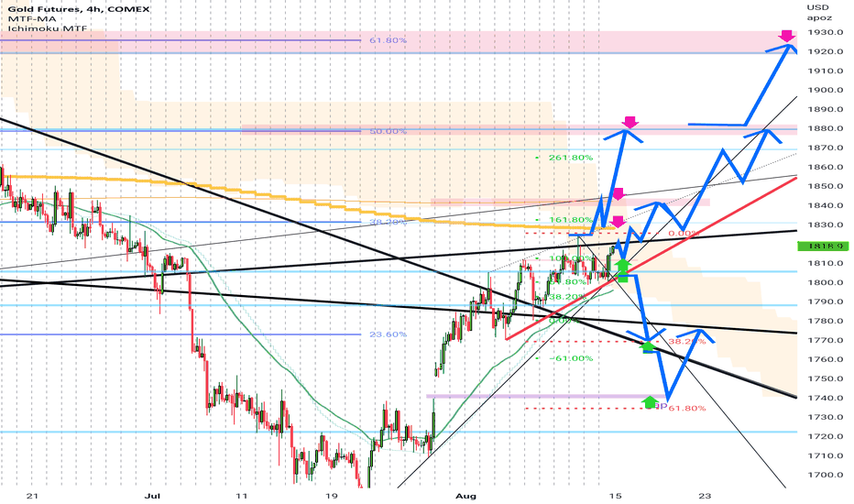Click the 1860.00 price axis label

pyautogui.click(x=825, y=167)
